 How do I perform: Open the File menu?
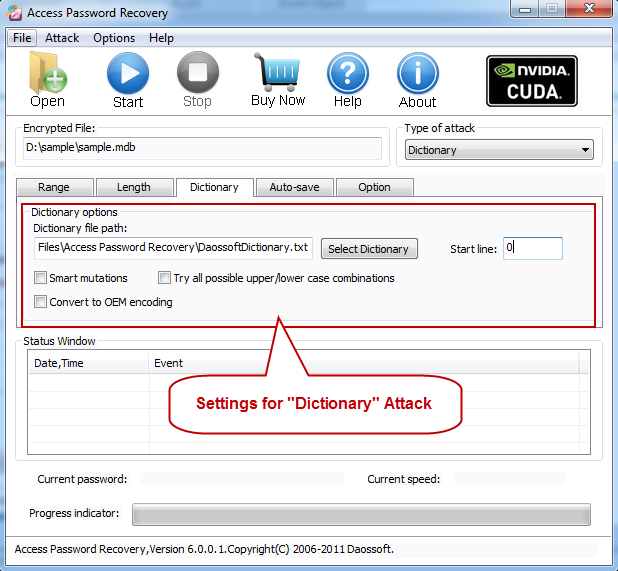click(22, 38)
